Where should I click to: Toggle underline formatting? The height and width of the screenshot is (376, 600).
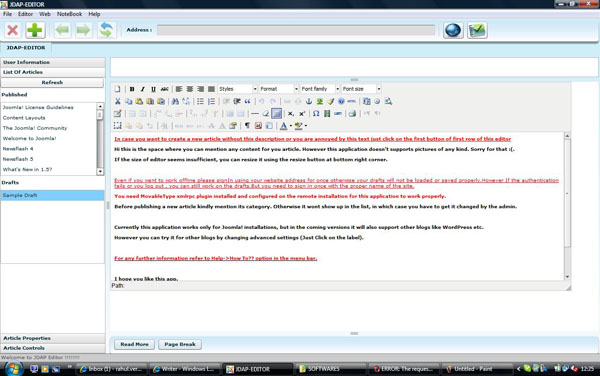pyautogui.click(x=153, y=89)
